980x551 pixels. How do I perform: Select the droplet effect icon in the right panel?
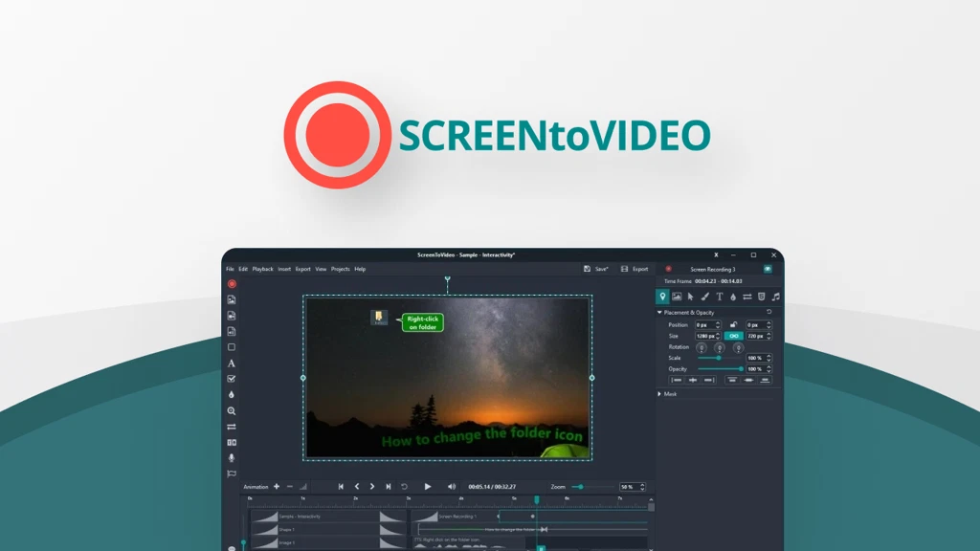[x=733, y=297]
